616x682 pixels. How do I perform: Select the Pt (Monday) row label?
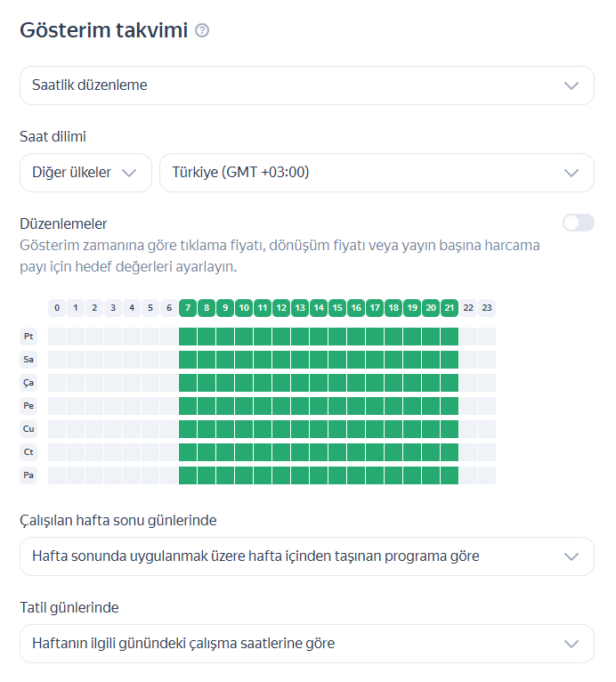[29, 337]
